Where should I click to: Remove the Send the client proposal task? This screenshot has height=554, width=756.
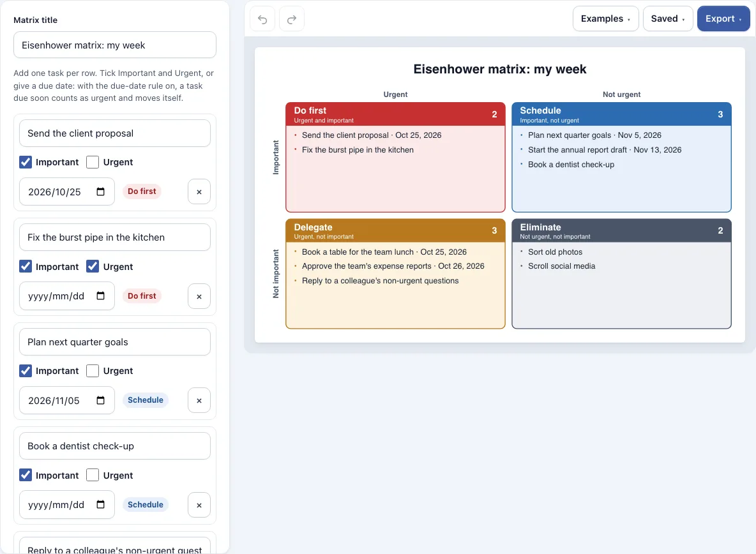pos(199,191)
